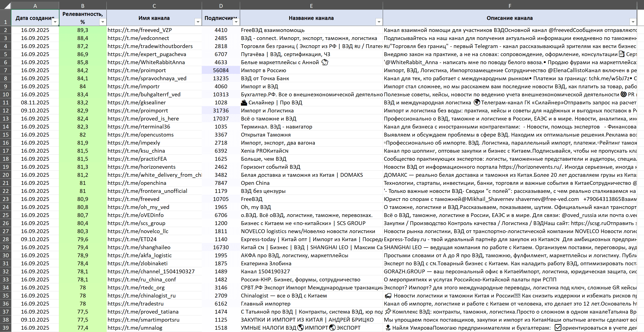This screenshot has width=644, height=332.
Task: Click the green relevance cell 89,3
Action: coord(83,30)
